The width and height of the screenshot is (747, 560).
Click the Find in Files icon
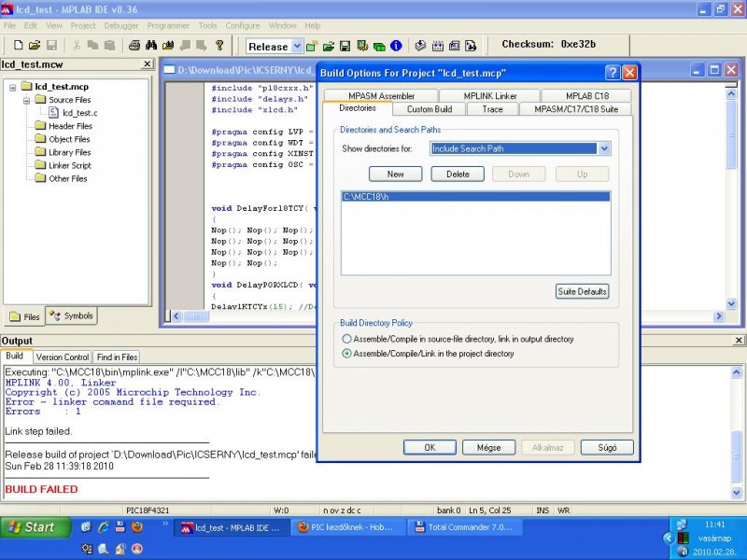168,45
